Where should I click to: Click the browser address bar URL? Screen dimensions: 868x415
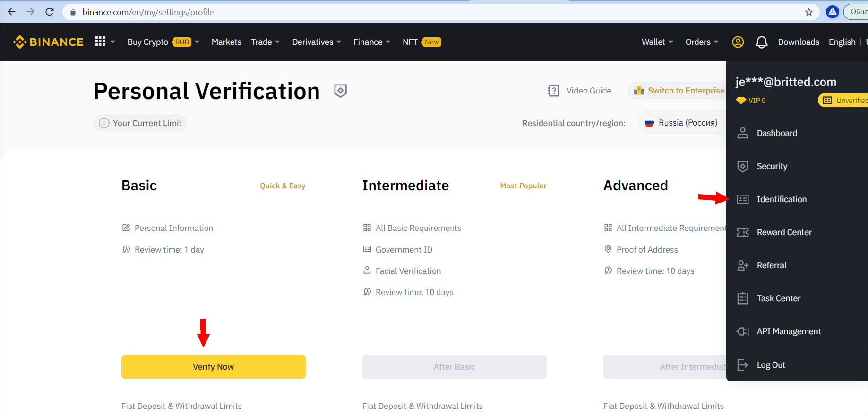tap(148, 12)
